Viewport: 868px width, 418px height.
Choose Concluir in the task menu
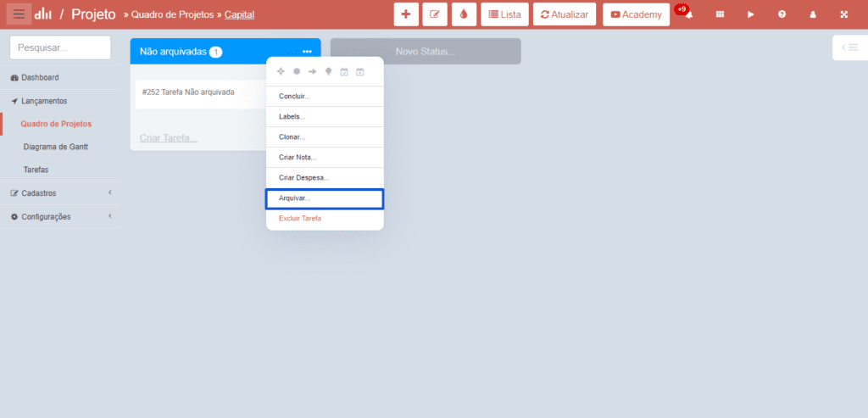(x=325, y=97)
